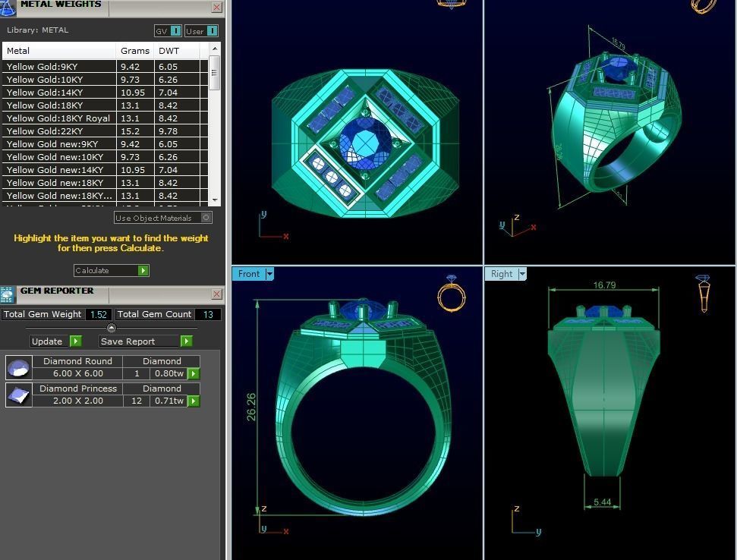The height and width of the screenshot is (560, 737).
Task: Click the Right viewport title tab
Action: 502,274
